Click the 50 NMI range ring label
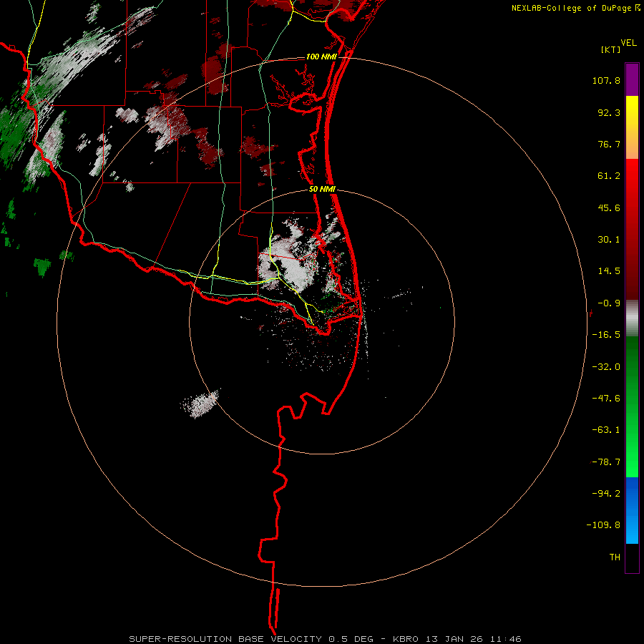644x644 pixels. click(322, 190)
